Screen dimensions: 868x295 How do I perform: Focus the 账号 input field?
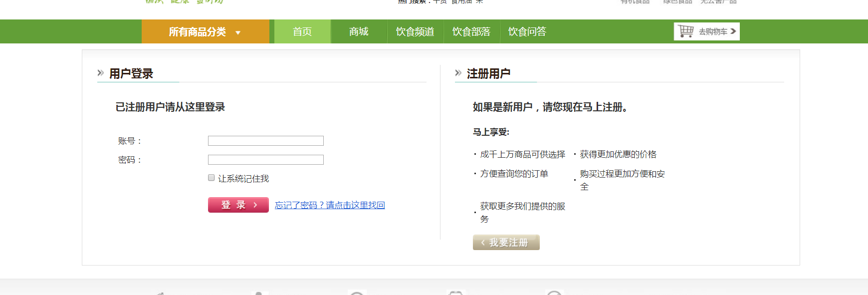point(266,141)
